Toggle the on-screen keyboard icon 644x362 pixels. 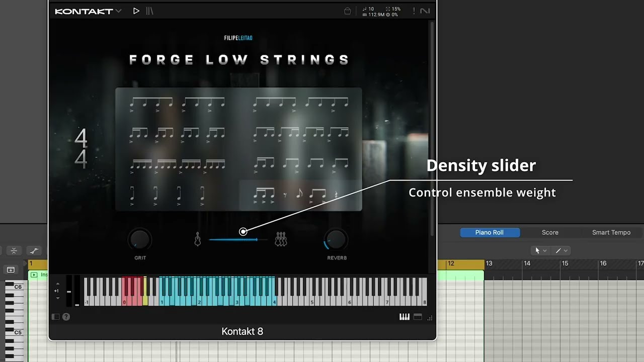(x=405, y=317)
